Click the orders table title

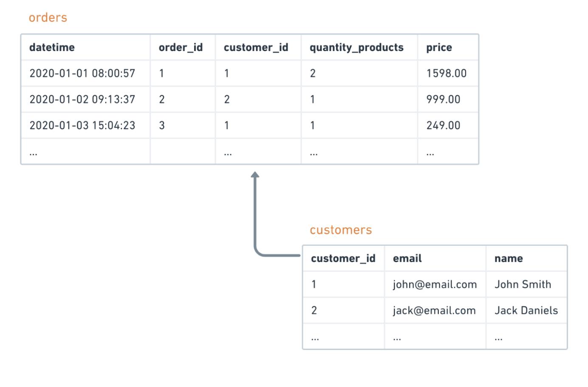[x=48, y=17]
